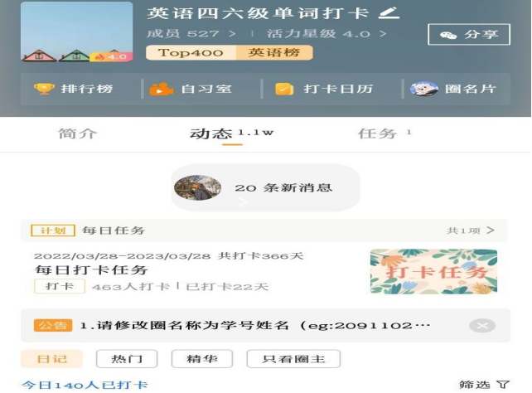Open the 排行榜 trophy icon

coord(44,89)
